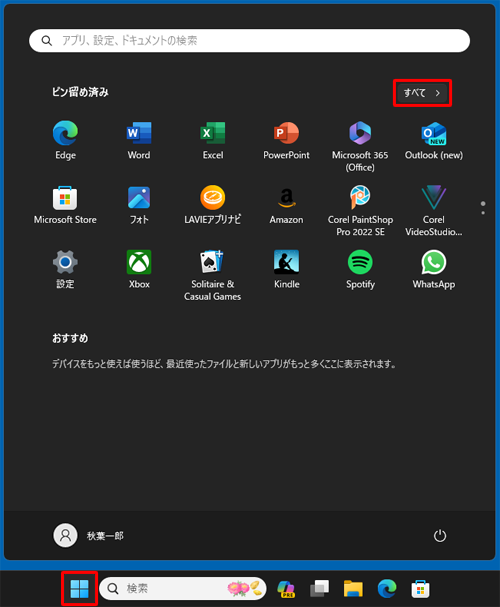Click the Start menu search box

pyautogui.click(x=250, y=41)
